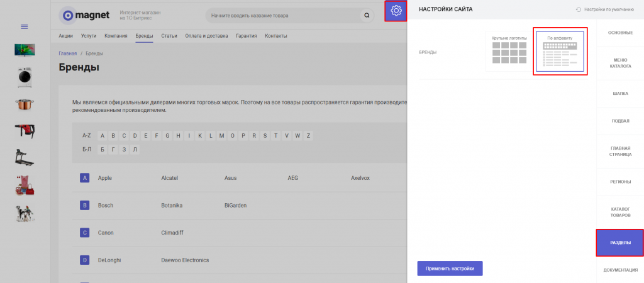Viewport: 644px width, 283px height.
Task: Open the 'Бренды' menu item
Action: coord(144,36)
